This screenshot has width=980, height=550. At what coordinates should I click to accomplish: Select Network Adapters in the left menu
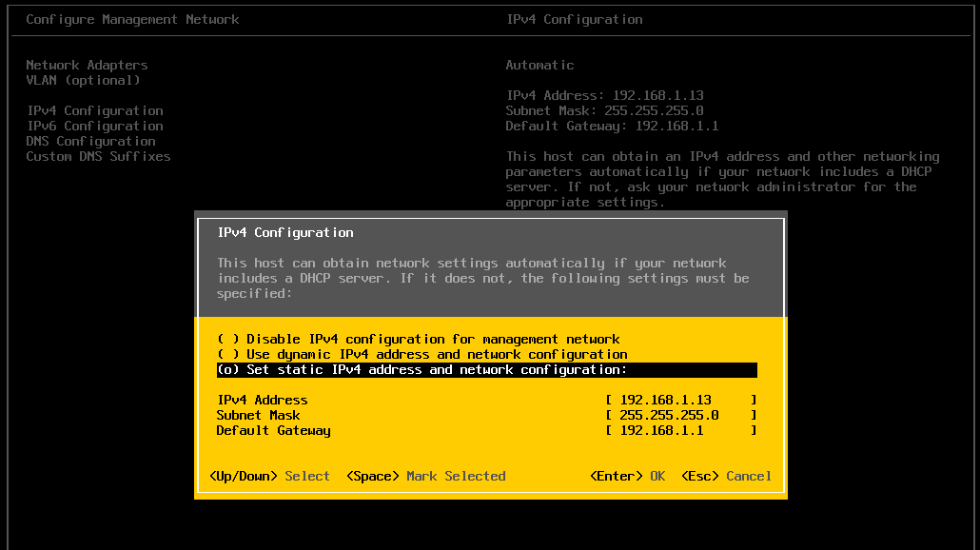coord(87,65)
